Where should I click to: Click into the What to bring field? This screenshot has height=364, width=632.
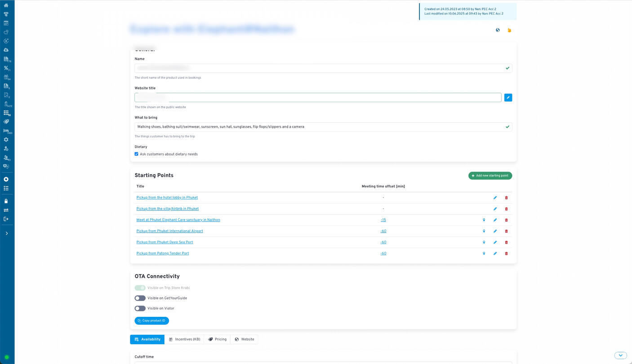(319, 127)
